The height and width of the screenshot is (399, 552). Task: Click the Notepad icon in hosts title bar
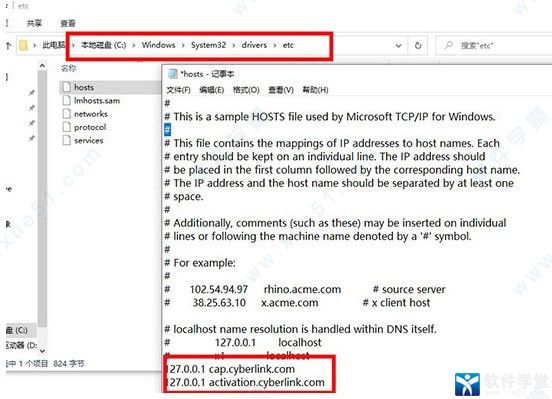click(x=172, y=74)
